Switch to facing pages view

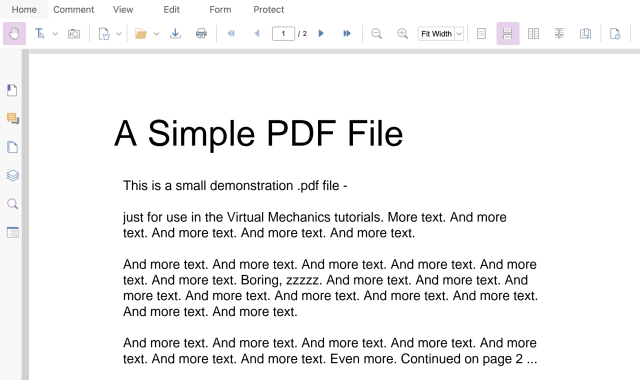coord(533,33)
